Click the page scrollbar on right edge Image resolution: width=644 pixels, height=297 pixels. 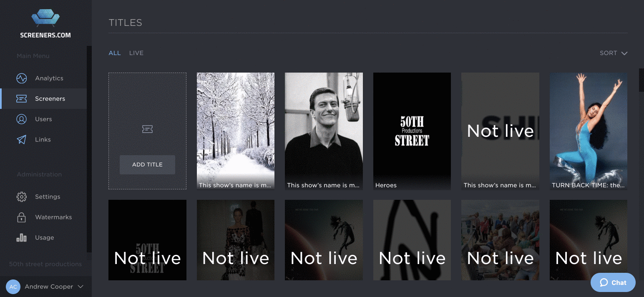pyautogui.click(x=641, y=80)
